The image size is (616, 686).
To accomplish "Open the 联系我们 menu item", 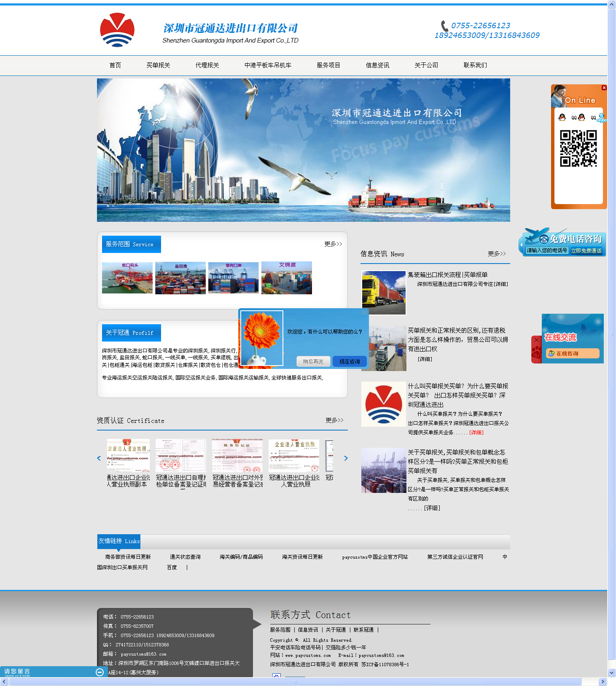I will [x=475, y=65].
